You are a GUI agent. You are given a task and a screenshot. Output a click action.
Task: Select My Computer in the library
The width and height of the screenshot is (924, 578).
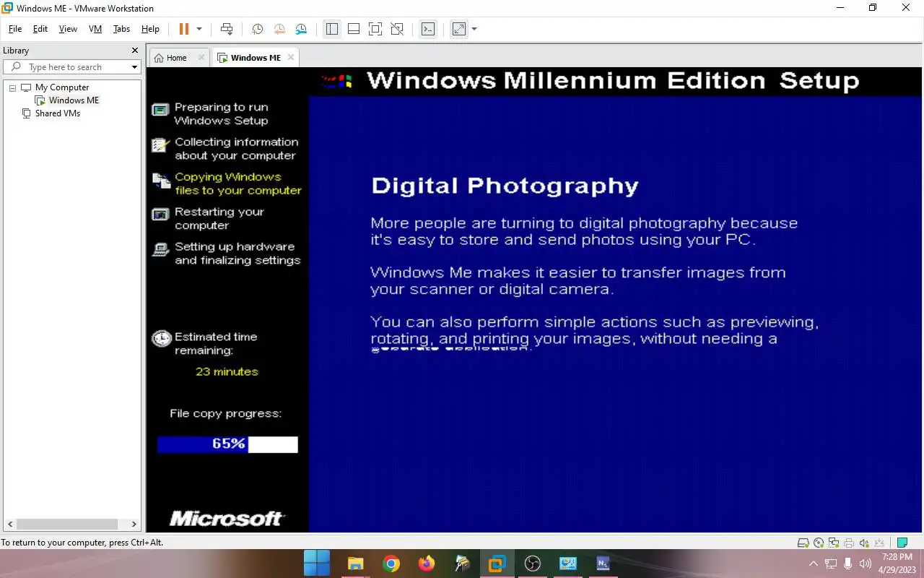point(62,87)
